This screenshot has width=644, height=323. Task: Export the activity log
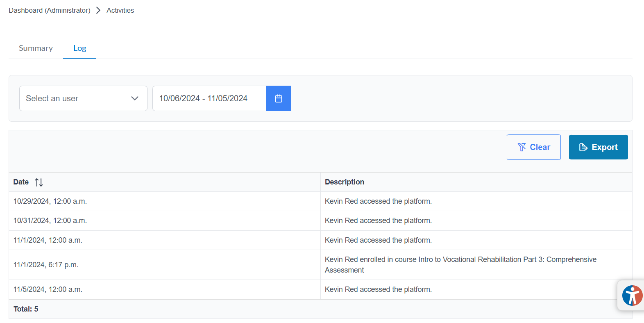(598, 147)
